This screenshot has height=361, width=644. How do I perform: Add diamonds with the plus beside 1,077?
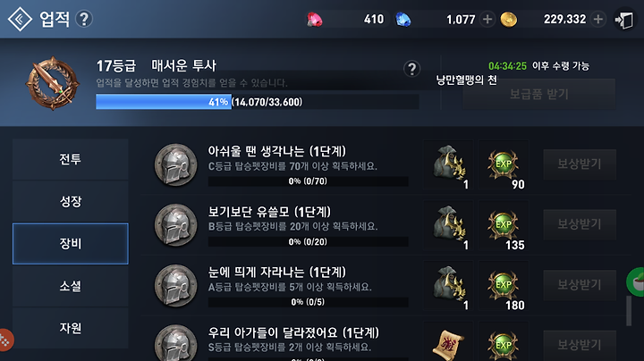coord(487,20)
